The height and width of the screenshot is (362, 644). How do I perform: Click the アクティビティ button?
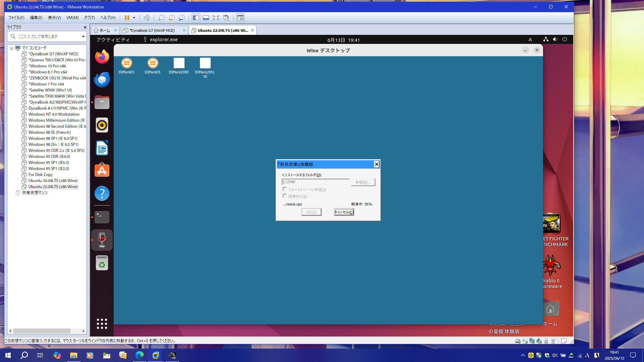tap(113, 40)
